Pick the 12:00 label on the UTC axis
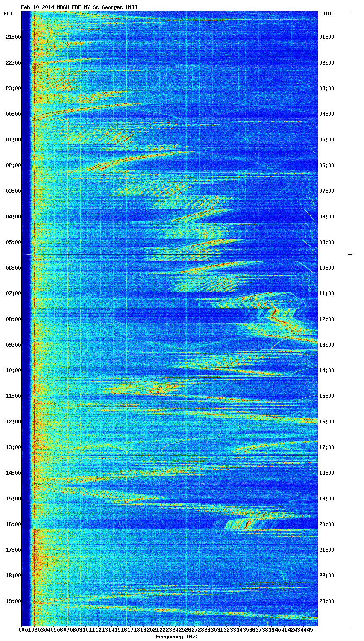This screenshot has width=364, height=641. 327,319
